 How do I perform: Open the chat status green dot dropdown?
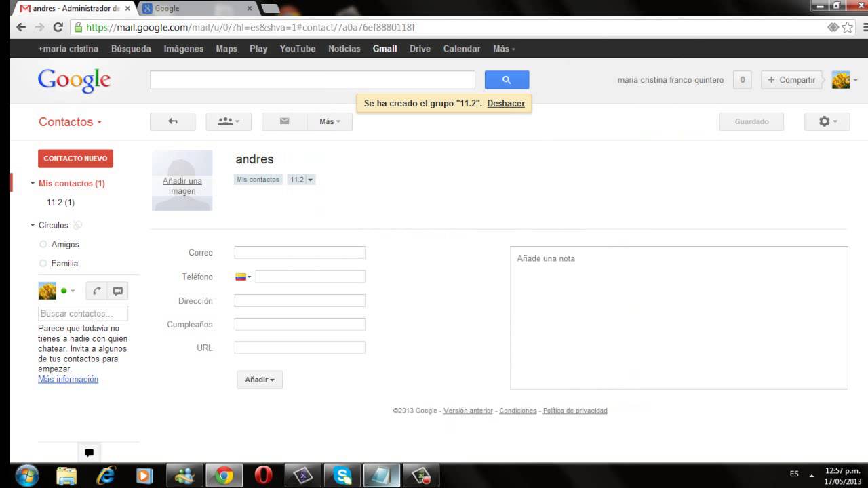pos(67,291)
